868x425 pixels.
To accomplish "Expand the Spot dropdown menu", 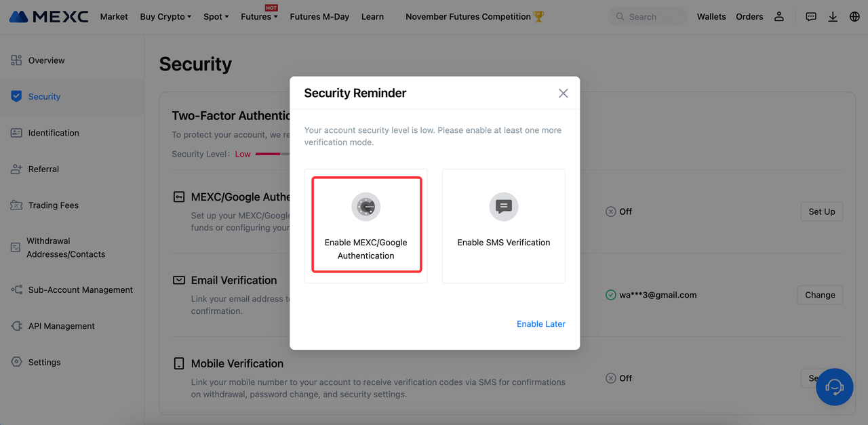I will (x=216, y=16).
